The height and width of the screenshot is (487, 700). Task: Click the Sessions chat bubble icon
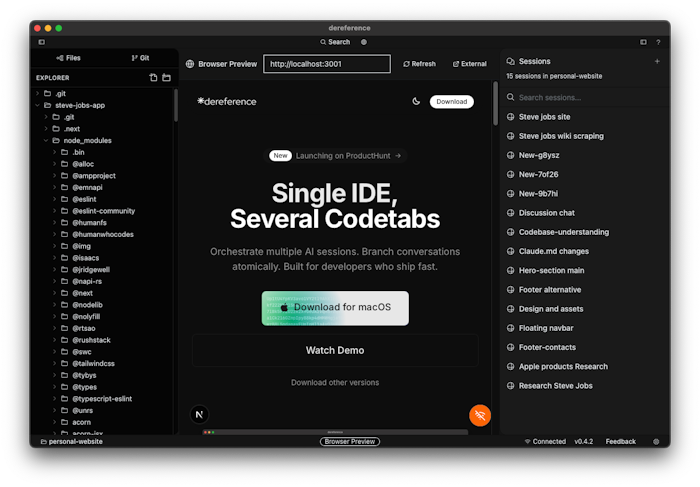[510, 61]
